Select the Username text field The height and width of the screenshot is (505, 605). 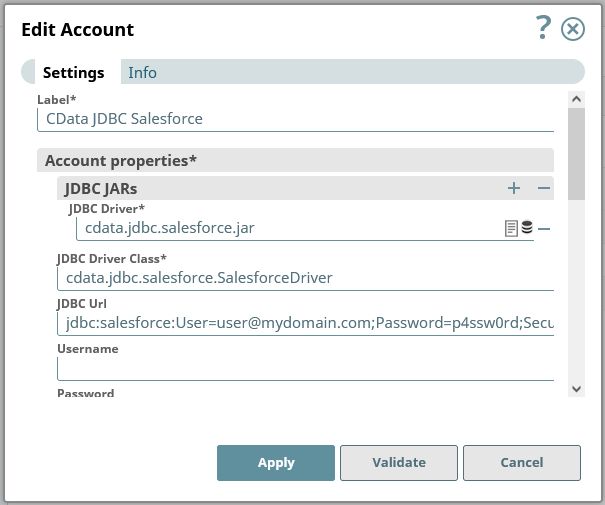(x=305, y=368)
